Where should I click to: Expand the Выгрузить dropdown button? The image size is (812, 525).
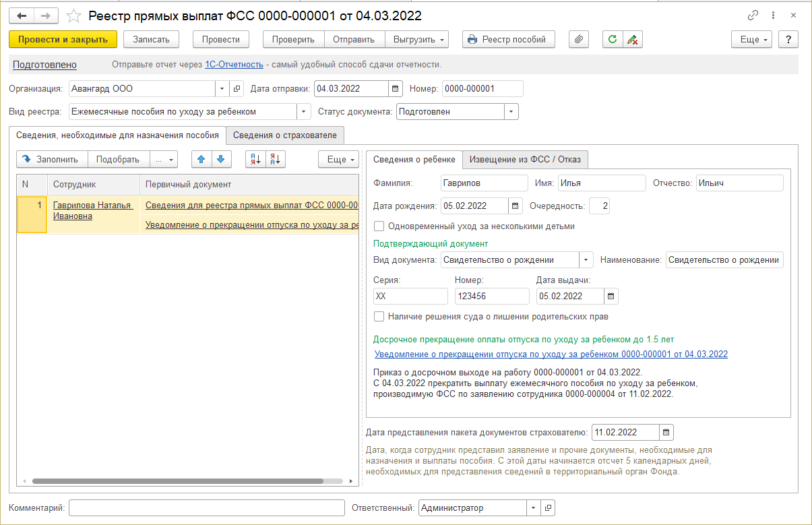[417, 40]
